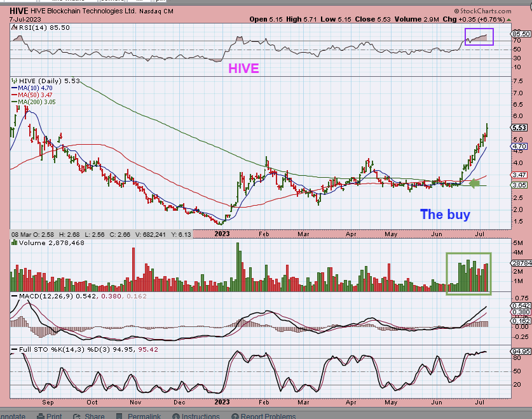Click the StockCharts.com copyright text
Viewport: 532px width, 419px height.
(x=483, y=11)
